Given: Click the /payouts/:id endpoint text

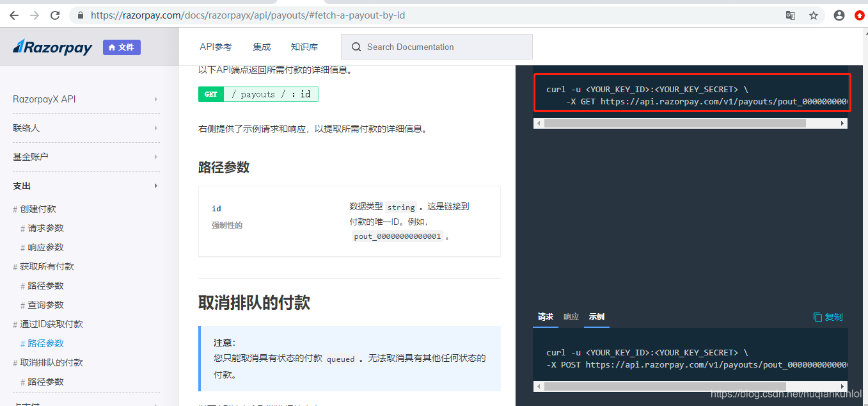Looking at the screenshot, I should point(271,94).
